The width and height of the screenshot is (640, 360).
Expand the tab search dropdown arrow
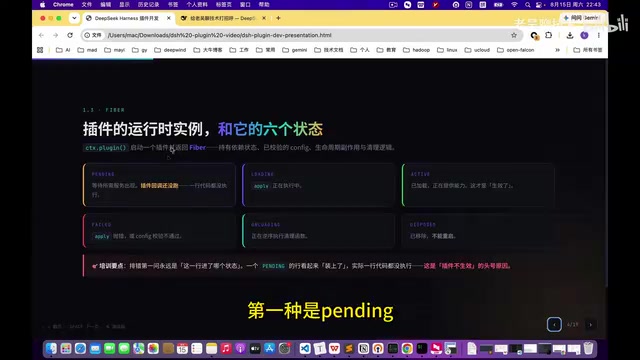(74, 18)
